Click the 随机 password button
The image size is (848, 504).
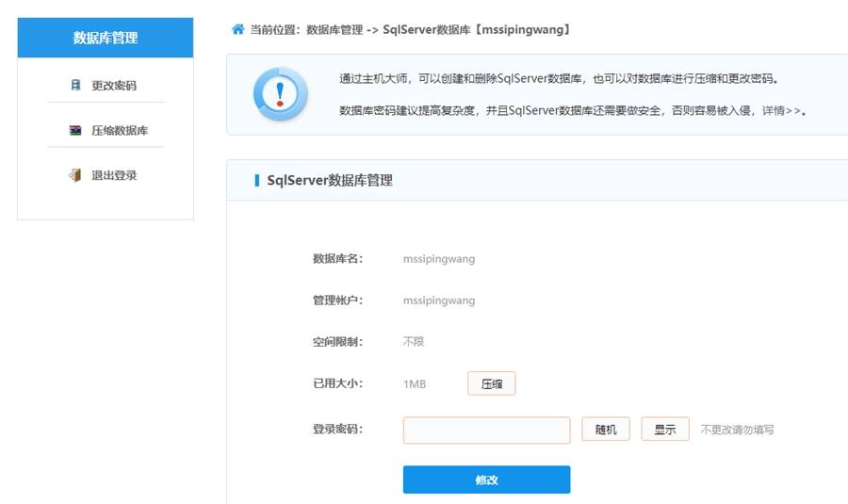point(606,430)
